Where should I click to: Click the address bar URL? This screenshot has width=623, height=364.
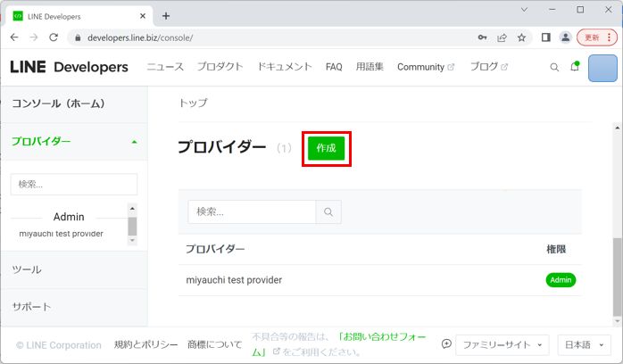click(140, 37)
